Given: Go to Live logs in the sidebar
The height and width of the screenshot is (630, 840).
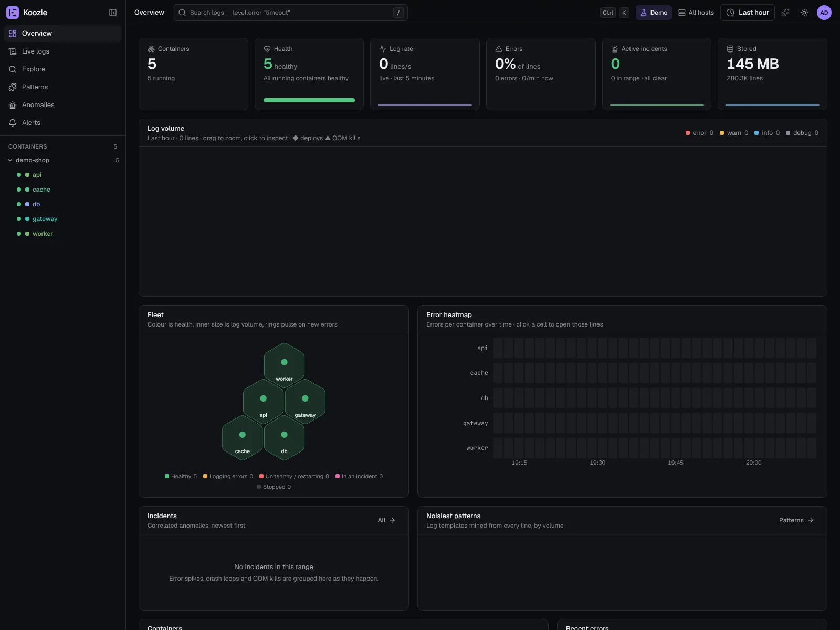Looking at the screenshot, I should (x=63, y=51).
